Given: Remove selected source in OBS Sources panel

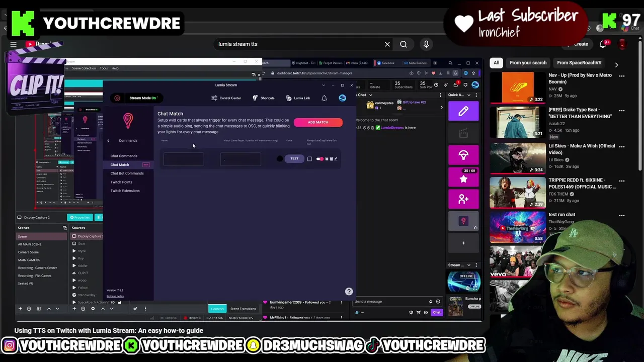Looking at the screenshot, I should point(83,309).
